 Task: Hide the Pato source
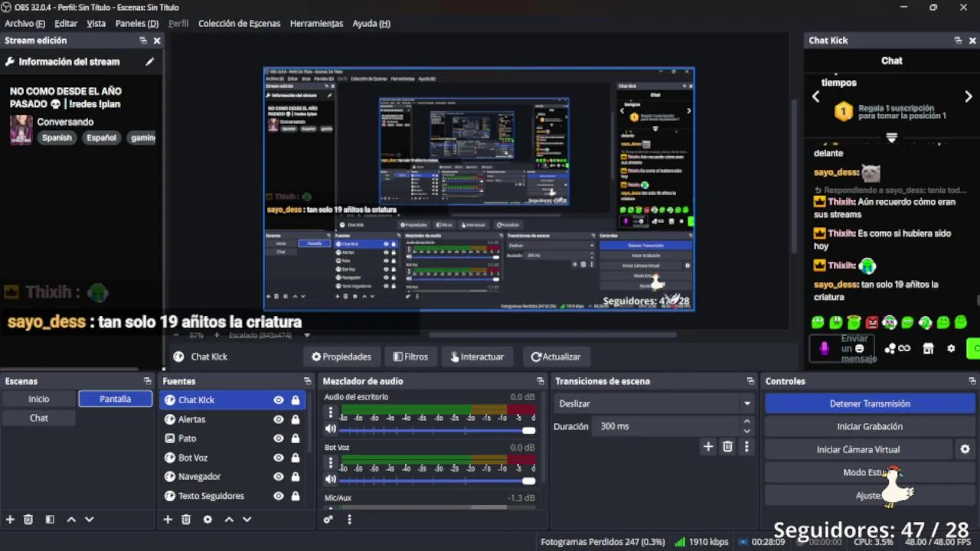coord(279,439)
